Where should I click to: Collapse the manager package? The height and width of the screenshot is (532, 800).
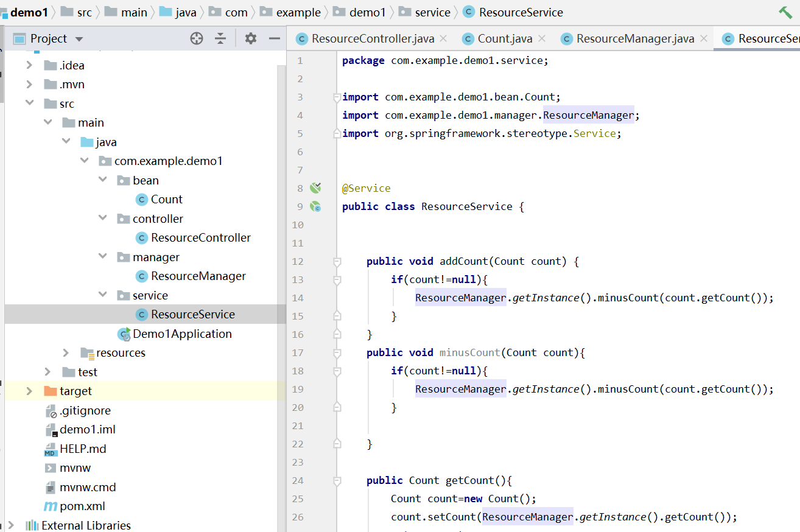point(102,257)
